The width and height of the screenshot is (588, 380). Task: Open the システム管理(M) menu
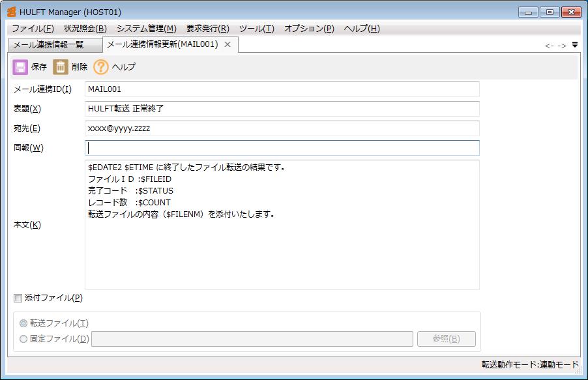click(147, 29)
